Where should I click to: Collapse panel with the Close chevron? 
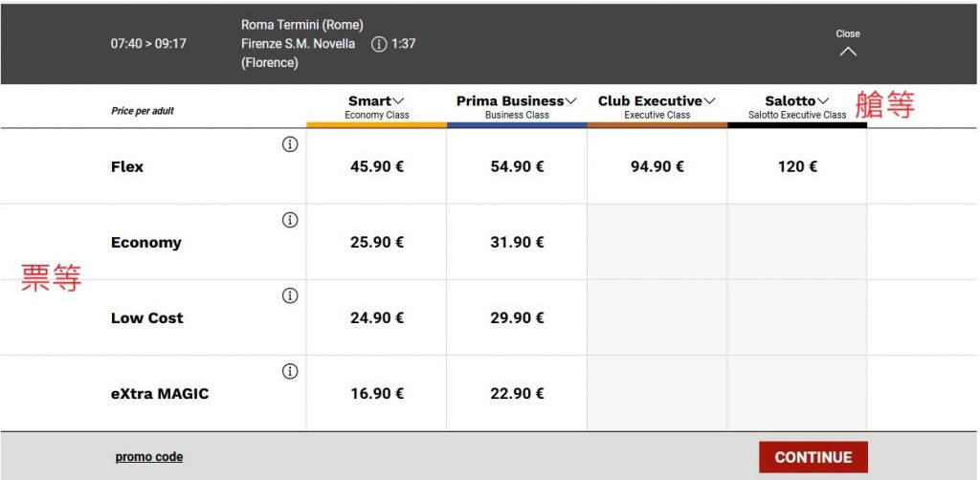(x=848, y=44)
